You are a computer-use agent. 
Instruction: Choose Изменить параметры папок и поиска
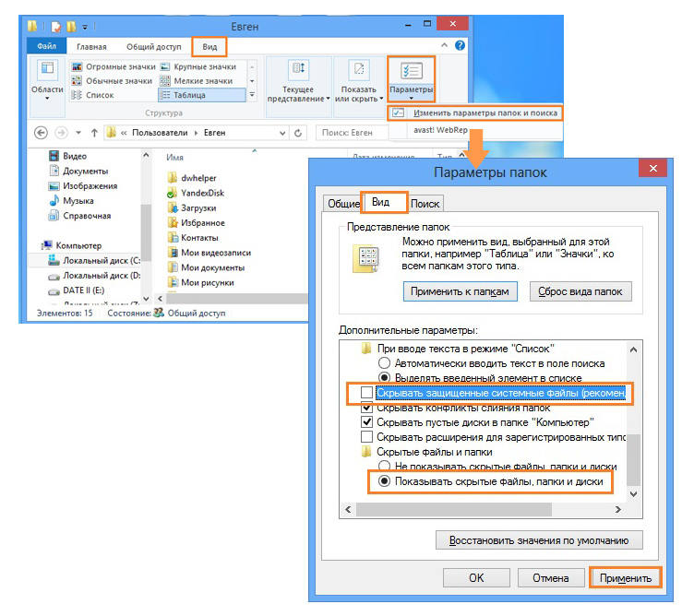(476, 113)
